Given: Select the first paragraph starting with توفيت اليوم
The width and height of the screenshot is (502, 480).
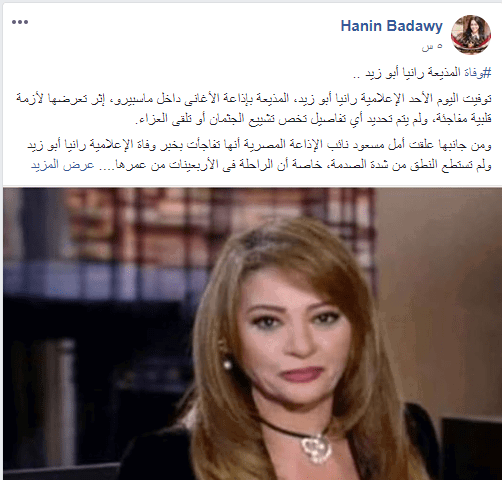Looking at the screenshot, I should pos(254,109).
